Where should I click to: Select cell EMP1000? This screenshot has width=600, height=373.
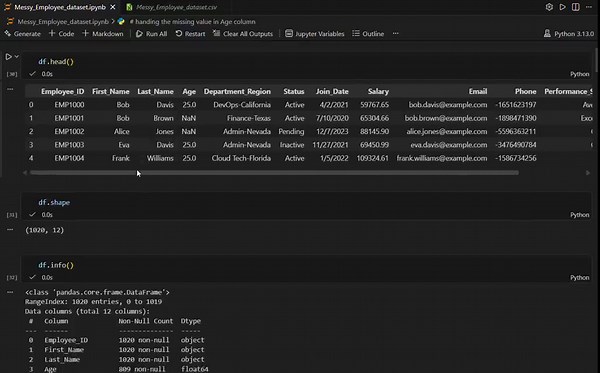pyautogui.click(x=69, y=105)
